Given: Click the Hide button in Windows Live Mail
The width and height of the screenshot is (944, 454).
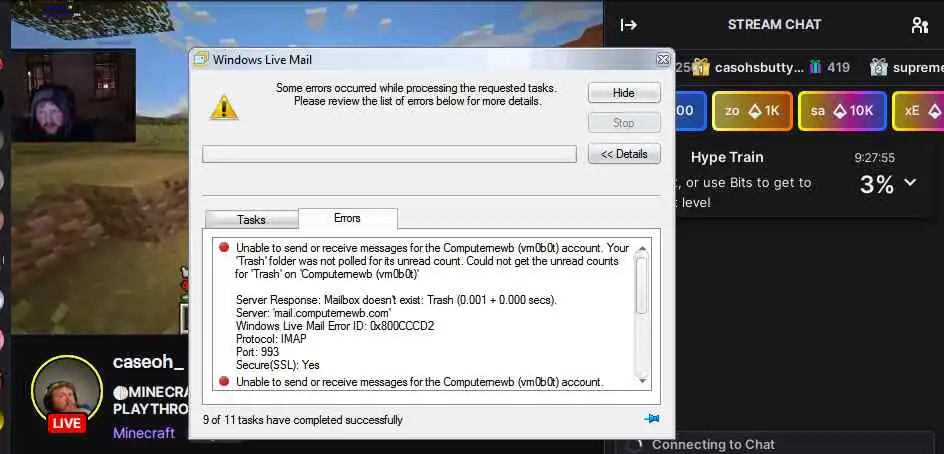Looking at the screenshot, I should pyautogui.click(x=624, y=93).
